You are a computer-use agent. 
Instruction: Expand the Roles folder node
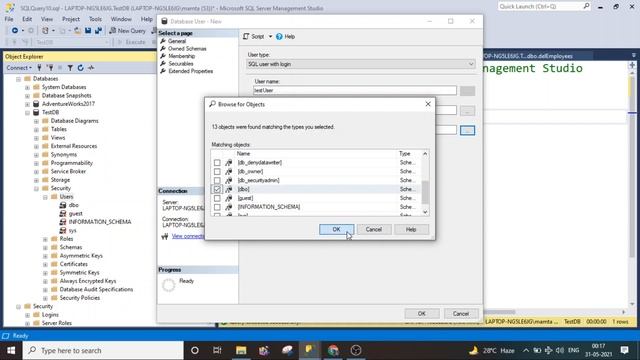click(45, 239)
